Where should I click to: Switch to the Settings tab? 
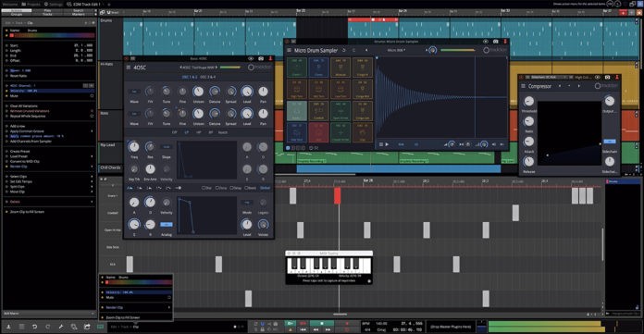(x=54, y=4)
